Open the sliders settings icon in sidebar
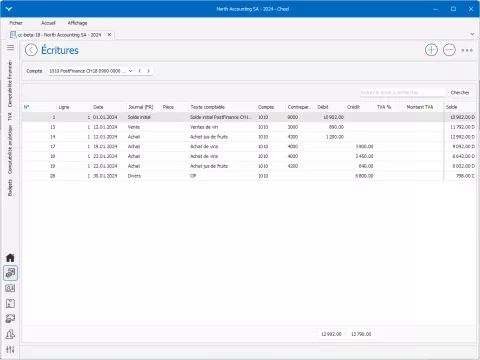480x360 pixels. (10, 349)
